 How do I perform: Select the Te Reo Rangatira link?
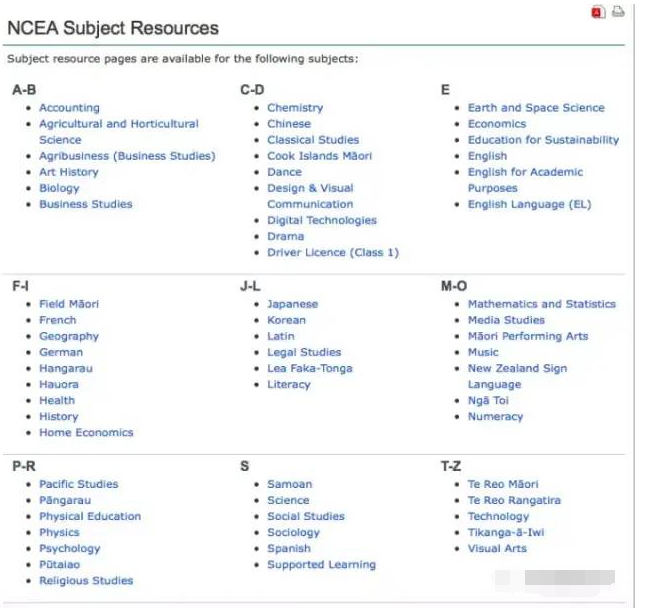(x=514, y=501)
